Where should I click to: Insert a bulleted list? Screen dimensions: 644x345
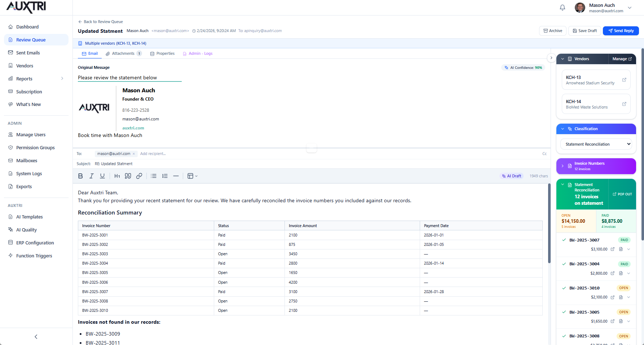coord(154,176)
